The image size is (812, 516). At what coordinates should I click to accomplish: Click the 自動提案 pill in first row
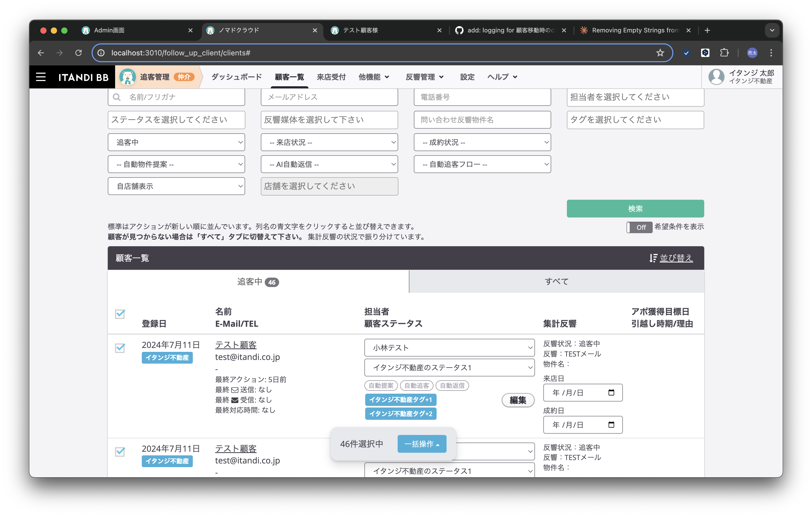[x=381, y=385]
